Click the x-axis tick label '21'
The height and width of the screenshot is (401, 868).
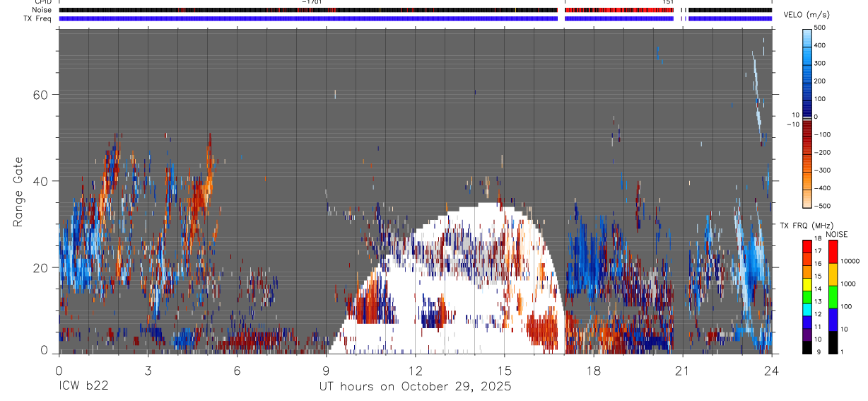tap(682, 370)
